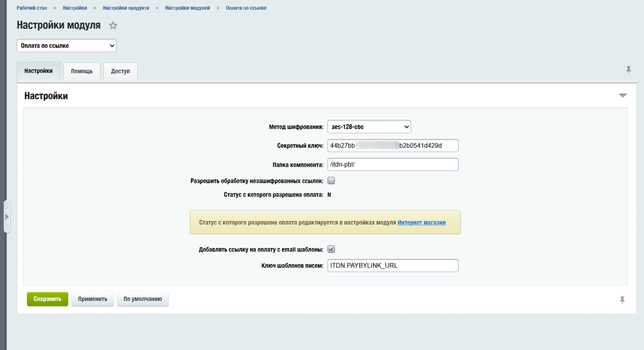
Task: Open the Интернет магазин link
Action: tap(421, 222)
